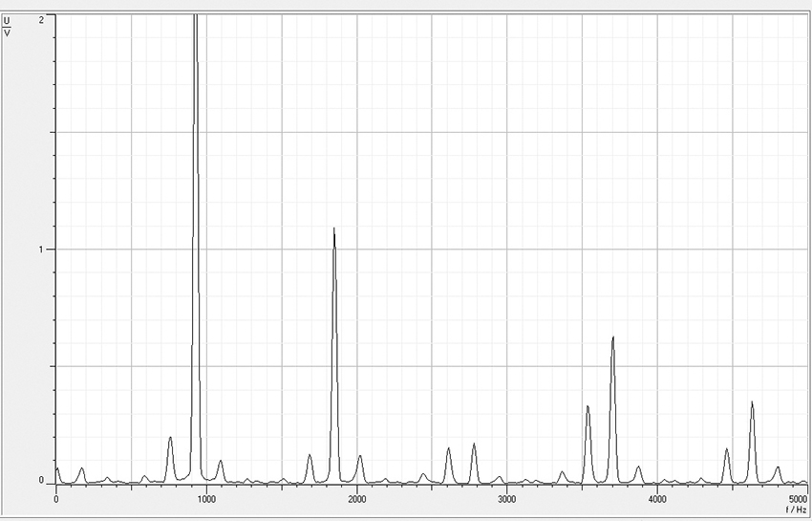Click the tip of the peak near 4630 Hz

tap(752, 402)
